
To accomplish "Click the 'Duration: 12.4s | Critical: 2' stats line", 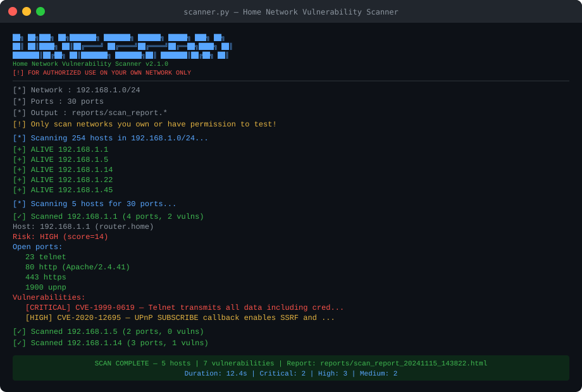I will pos(291,374).
